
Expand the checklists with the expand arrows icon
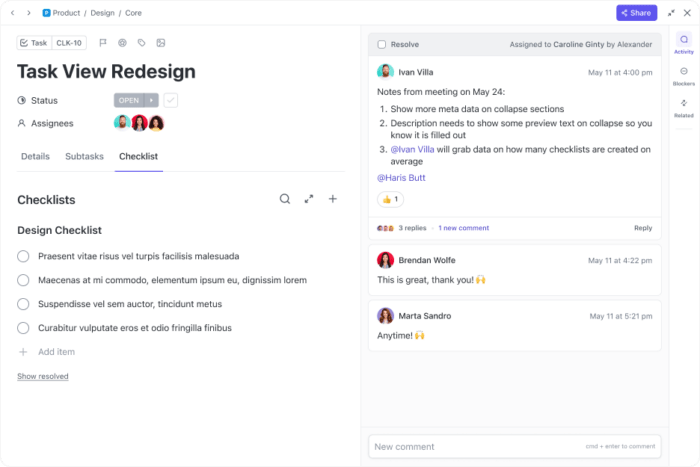point(309,199)
